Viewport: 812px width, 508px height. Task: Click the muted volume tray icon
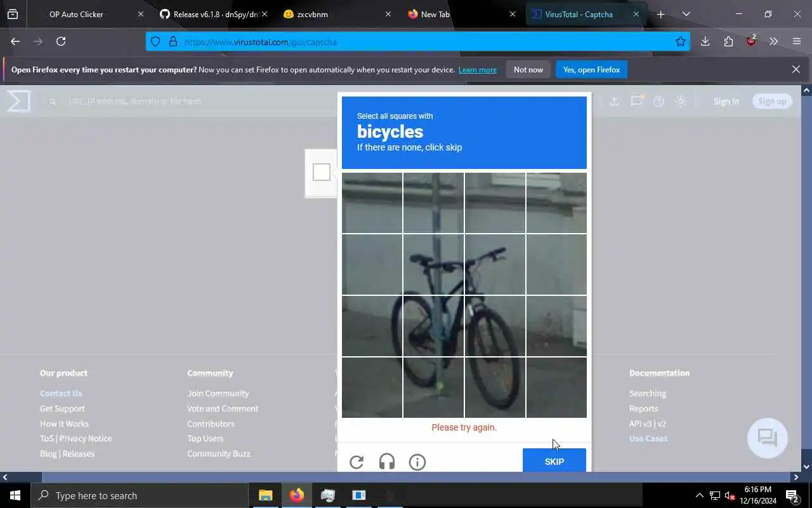[730, 495]
